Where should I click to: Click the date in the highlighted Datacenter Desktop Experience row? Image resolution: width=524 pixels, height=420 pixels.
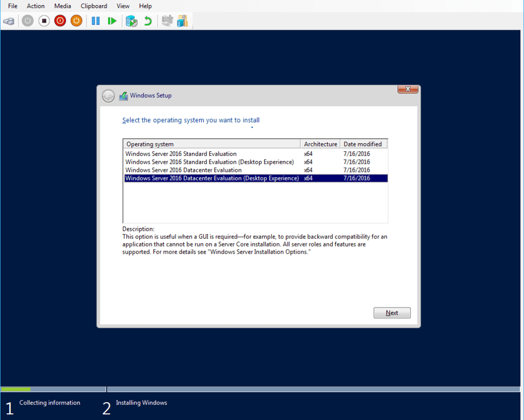(x=357, y=179)
